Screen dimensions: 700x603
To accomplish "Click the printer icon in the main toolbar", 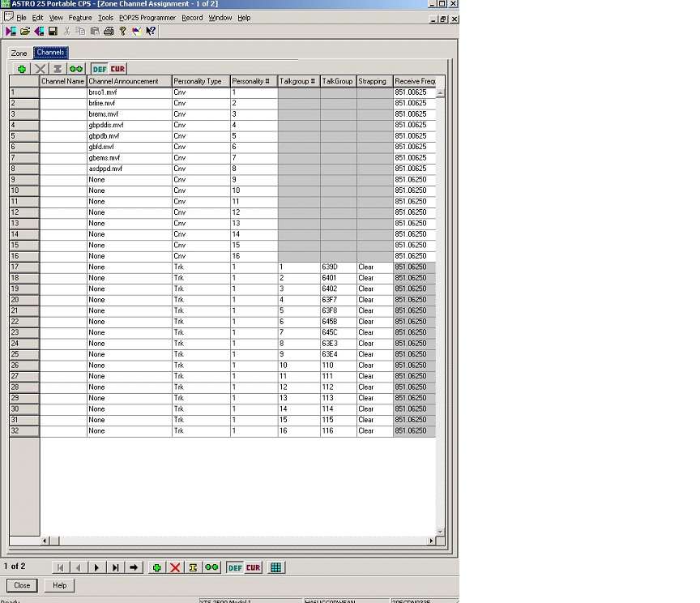I will pos(109,31).
